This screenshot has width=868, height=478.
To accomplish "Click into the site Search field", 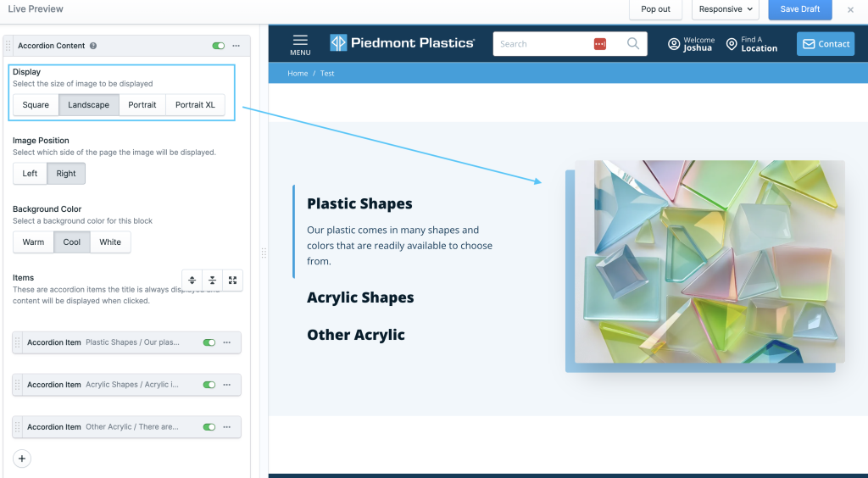I will [541, 44].
